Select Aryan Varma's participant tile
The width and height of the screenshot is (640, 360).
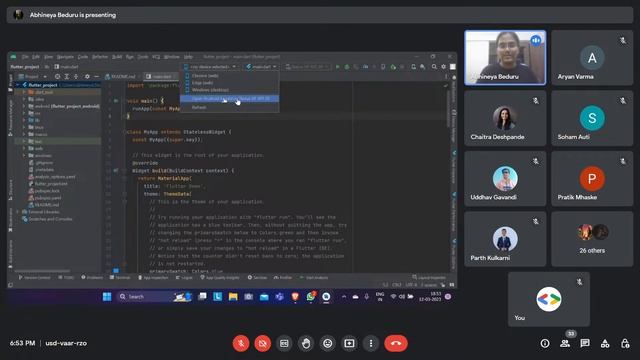tap(592, 58)
